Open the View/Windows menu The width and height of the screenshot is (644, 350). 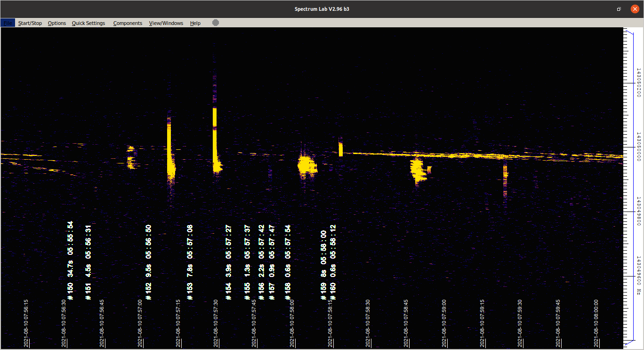click(166, 23)
